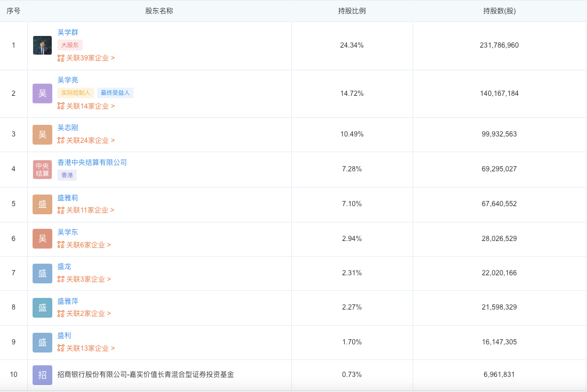Viewport: 587px width, 392px height.
Task: Expand 关联39家企业 under 吴学群
Action: 86,58
